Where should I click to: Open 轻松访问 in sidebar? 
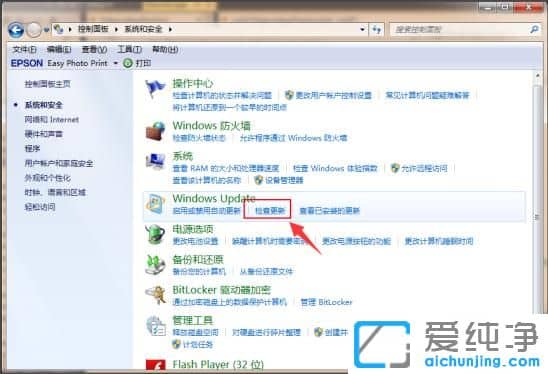pyautogui.click(x=39, y=207)
